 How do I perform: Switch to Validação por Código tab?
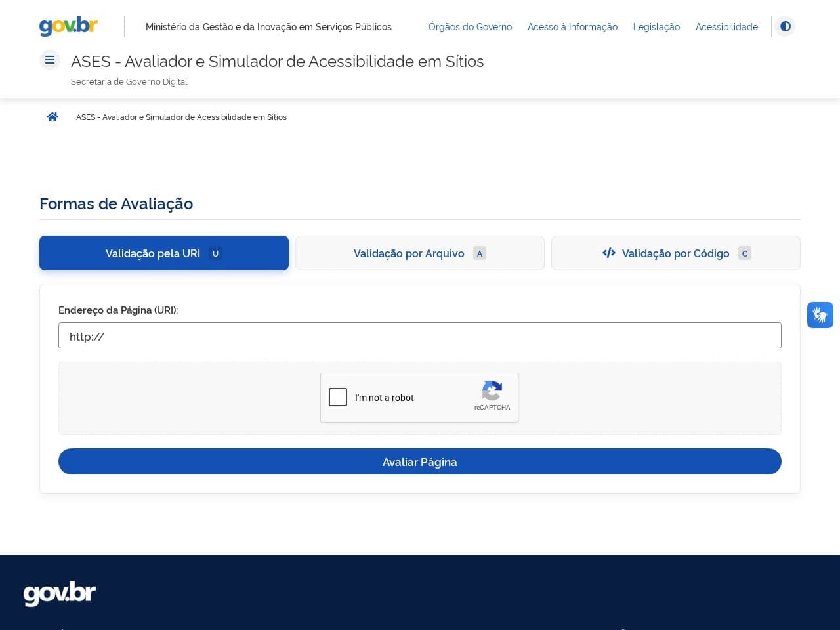click(676, 253)
